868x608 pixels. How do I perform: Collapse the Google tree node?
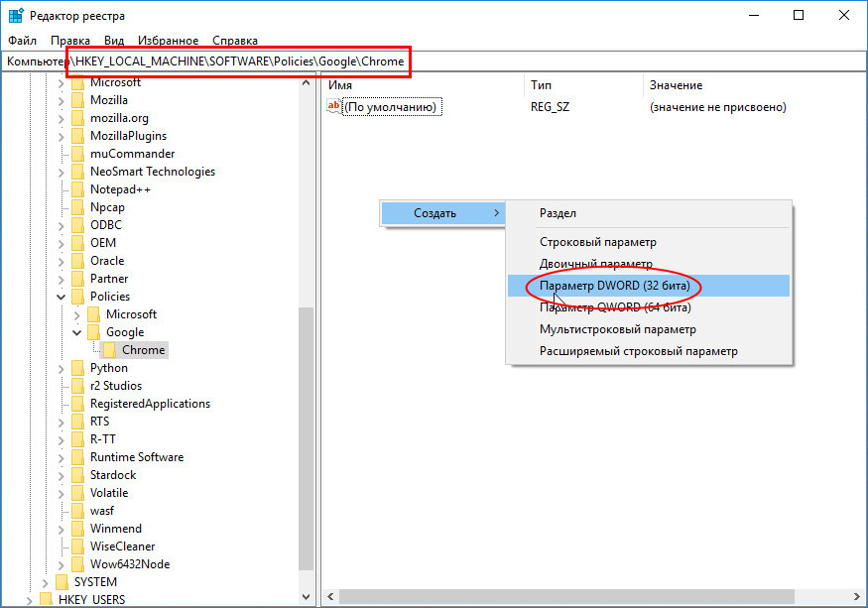point(77,332)
